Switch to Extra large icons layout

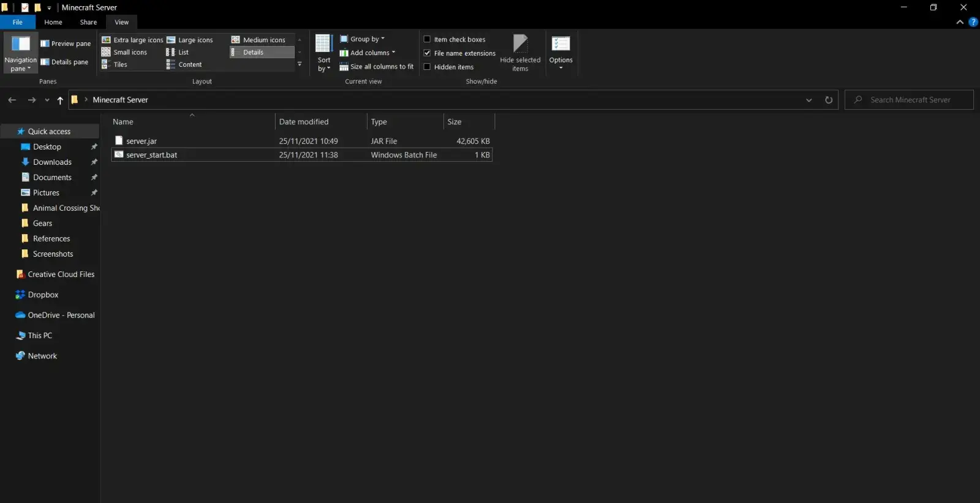tap(132, 40)
